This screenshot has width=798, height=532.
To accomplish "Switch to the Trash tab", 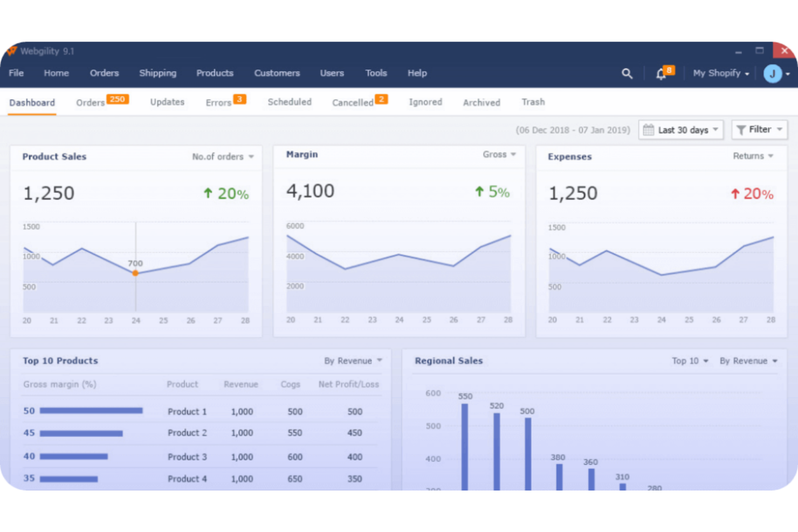I will (533, 102).
